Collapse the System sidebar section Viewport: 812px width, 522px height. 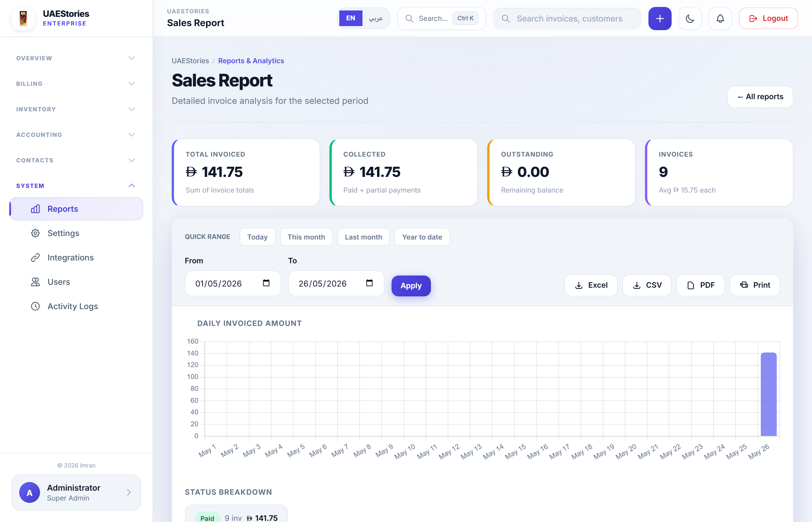76,186
